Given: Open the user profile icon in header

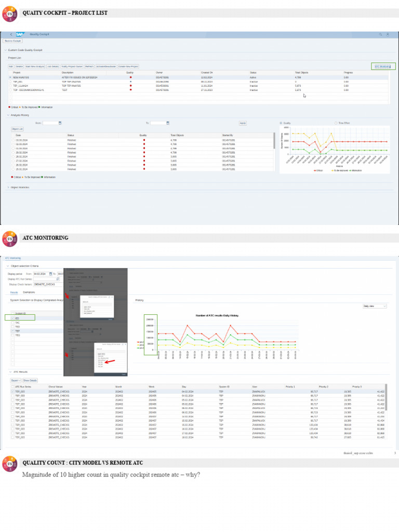Looking at the screenshot, I should click(389, 34).
